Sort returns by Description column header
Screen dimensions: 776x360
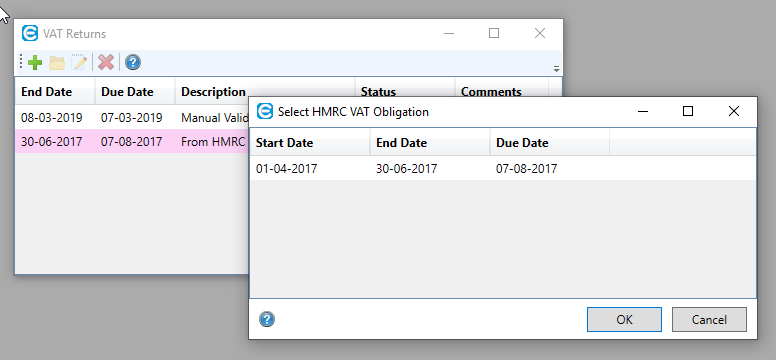pyautogui.click(x=213, y=92)
